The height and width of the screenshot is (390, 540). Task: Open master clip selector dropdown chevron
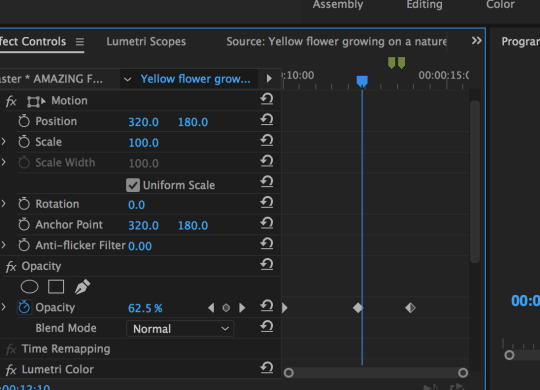click(x=127, y=79)
